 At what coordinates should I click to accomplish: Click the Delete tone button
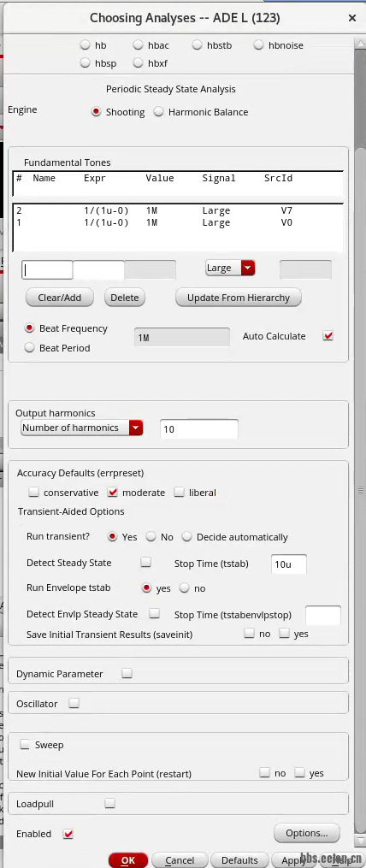(x=125, y=298)
